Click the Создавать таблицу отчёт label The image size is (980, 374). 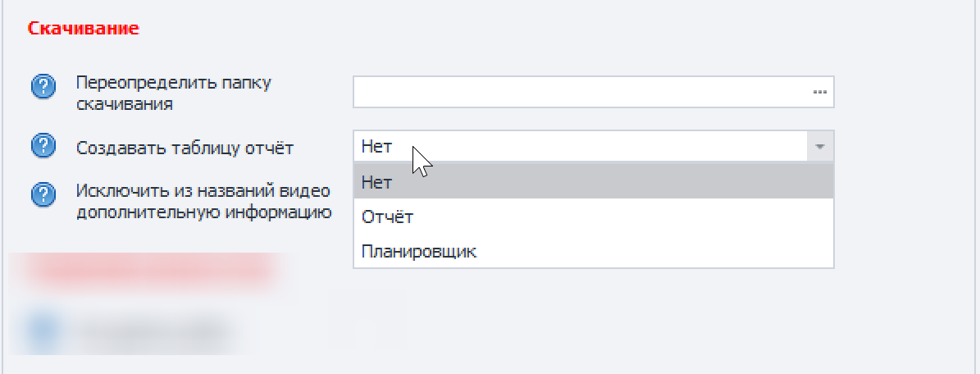click(185, 148)
